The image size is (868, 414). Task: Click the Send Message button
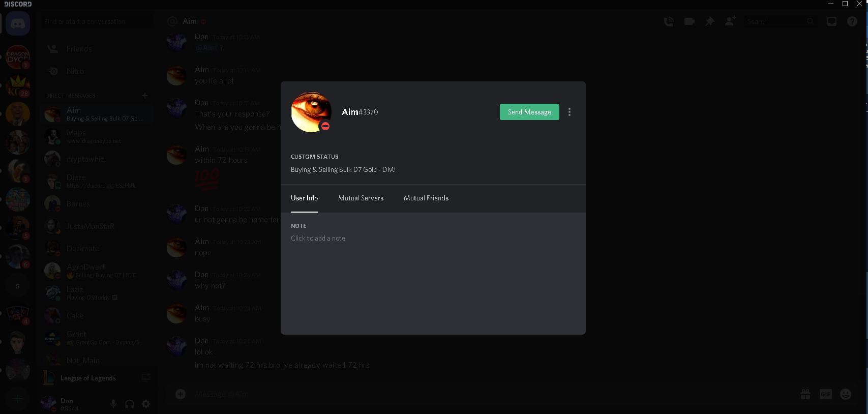tap(529, 112)
